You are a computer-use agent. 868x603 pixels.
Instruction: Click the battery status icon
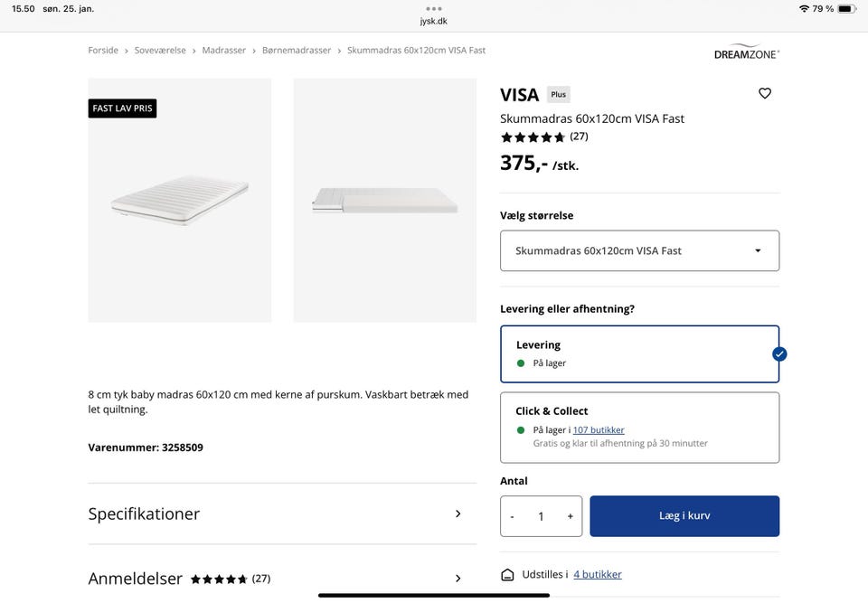coord(846,9)
